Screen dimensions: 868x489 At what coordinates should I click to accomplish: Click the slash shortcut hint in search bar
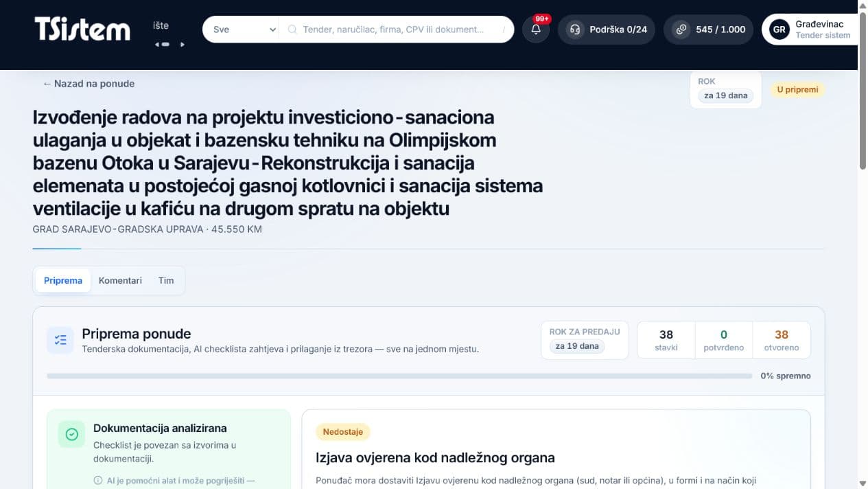(504, 30)
